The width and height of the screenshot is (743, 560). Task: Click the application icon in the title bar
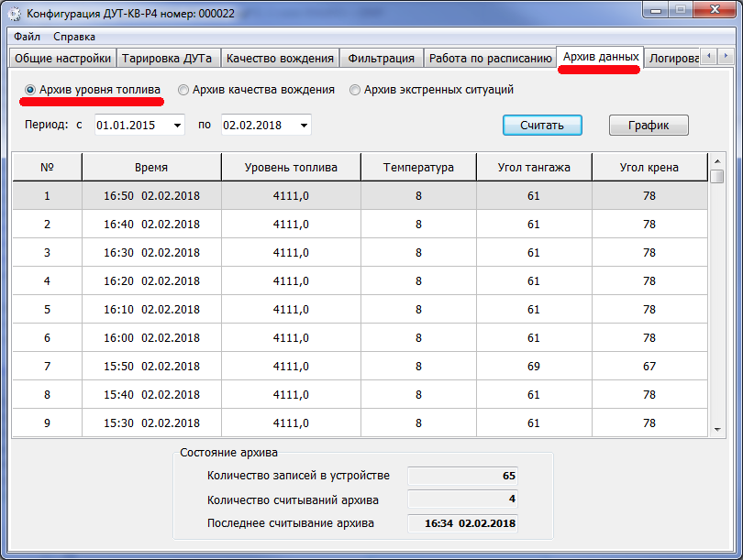pyautogui.click(x=15, y=14)
